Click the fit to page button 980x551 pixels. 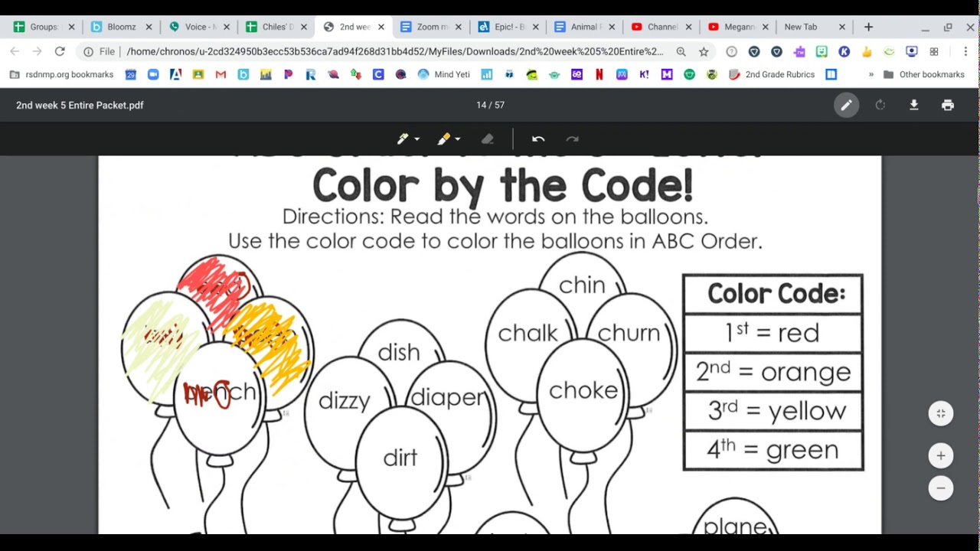coord(941,413)
